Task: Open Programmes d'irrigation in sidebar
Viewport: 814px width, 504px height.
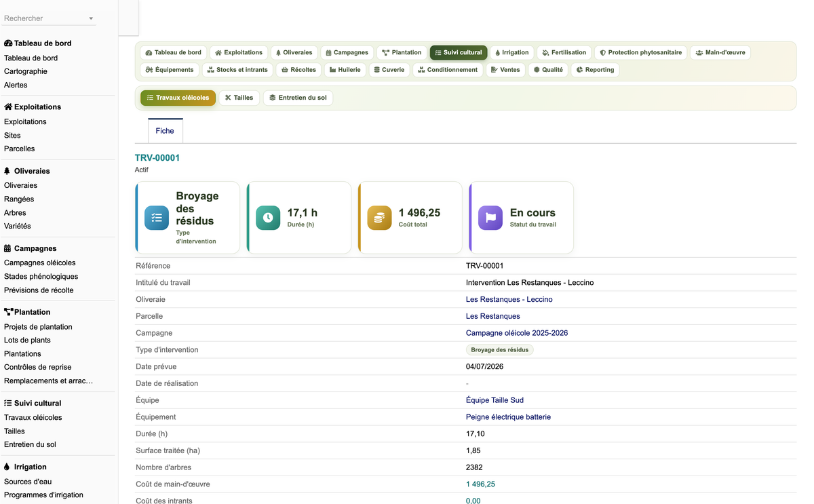Action: [x=43, y=495]
